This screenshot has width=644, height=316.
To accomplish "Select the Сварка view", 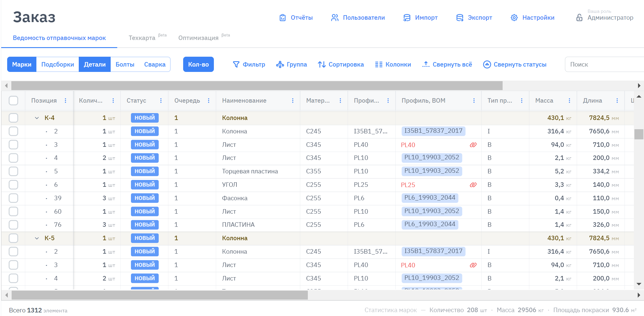I will [155, 64].
